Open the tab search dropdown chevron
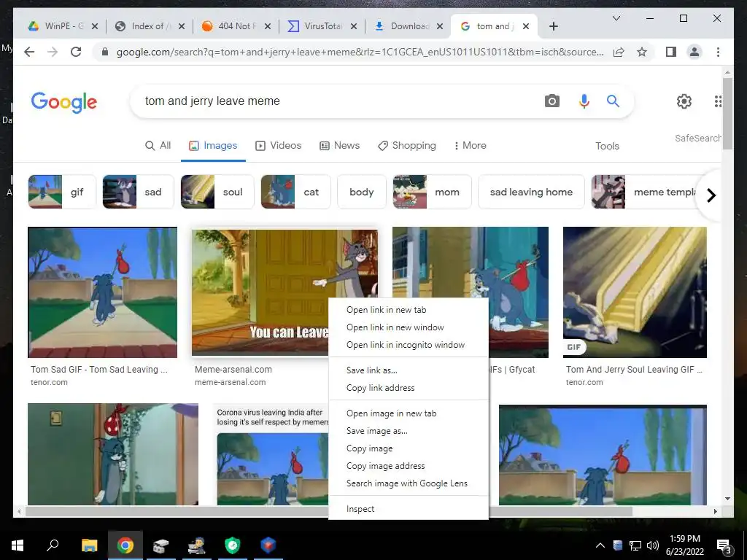This screenshot has height=560, width=747. coord(616,18)
